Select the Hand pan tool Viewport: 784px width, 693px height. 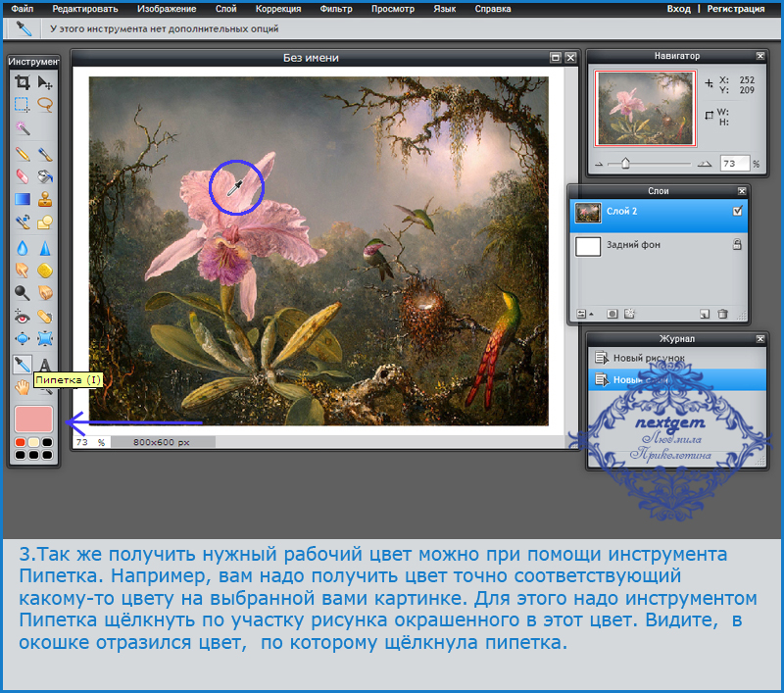tap(22, 387)
